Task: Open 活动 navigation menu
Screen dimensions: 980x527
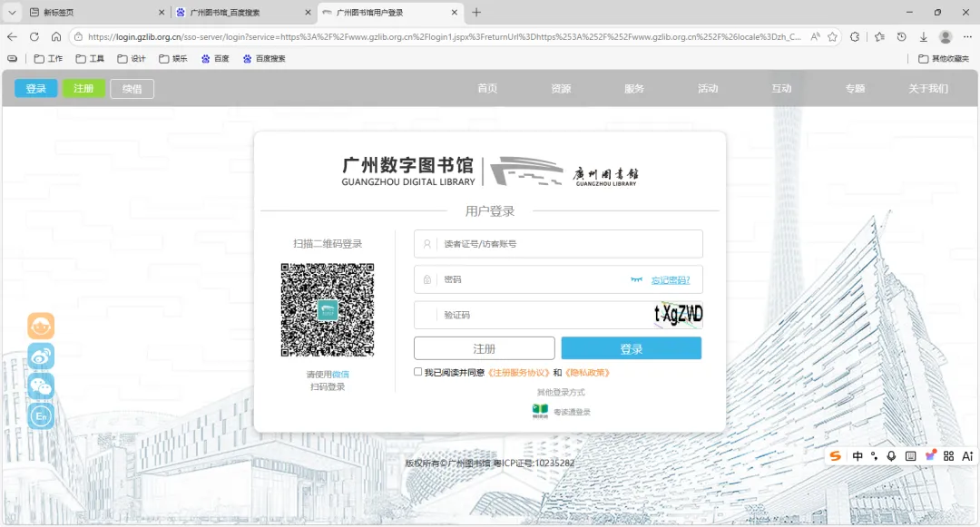Action: pyautogui.click(x=708, y=89)
